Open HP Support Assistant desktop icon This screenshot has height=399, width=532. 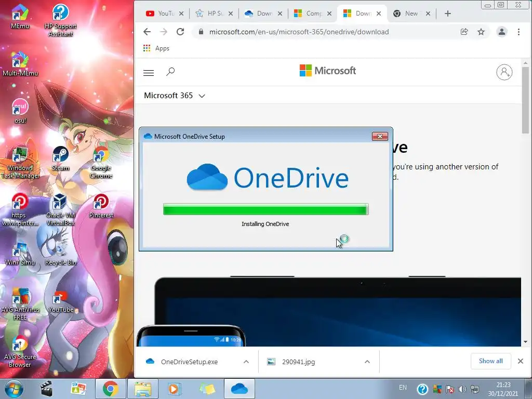[60, 20]
